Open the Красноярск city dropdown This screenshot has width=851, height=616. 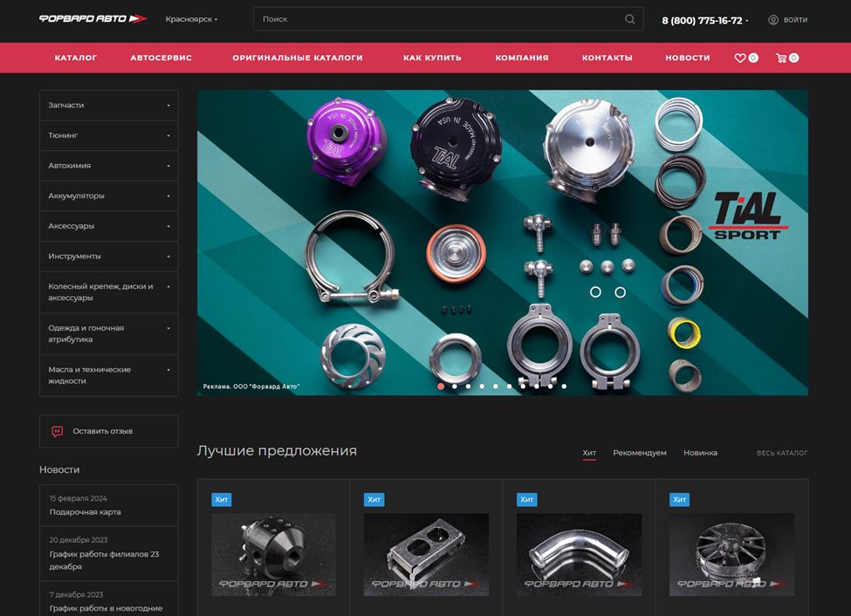pyautogui.click(x=191, y=19)
